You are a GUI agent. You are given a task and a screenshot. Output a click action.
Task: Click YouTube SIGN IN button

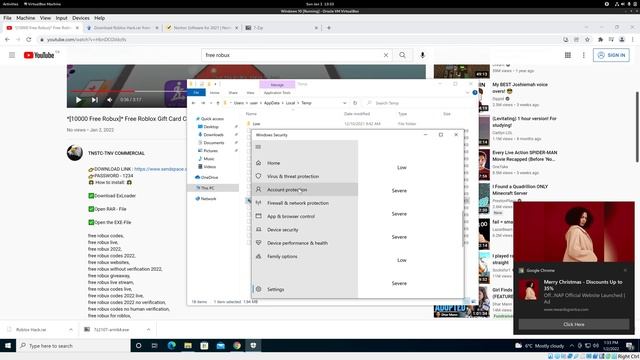tap(611, 55)
